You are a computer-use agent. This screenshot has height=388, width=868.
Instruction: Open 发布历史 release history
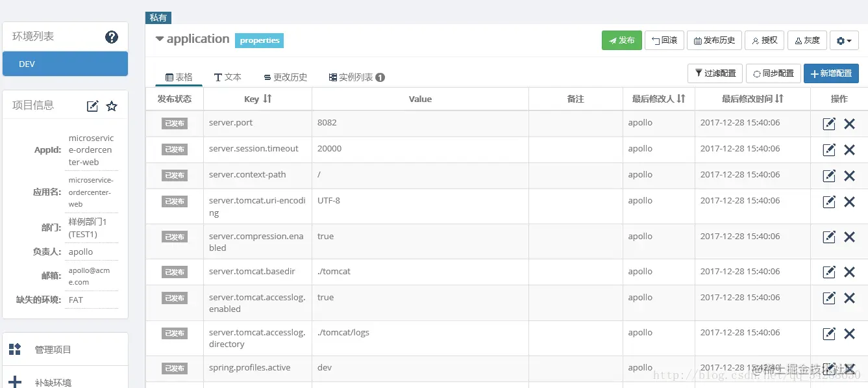(x=714, y=40)
